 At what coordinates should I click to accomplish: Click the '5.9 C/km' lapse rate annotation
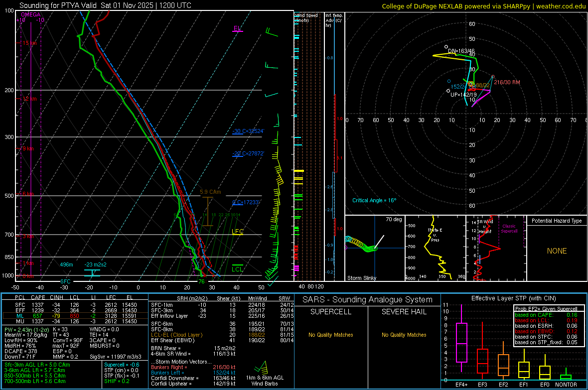coord(210,192)
